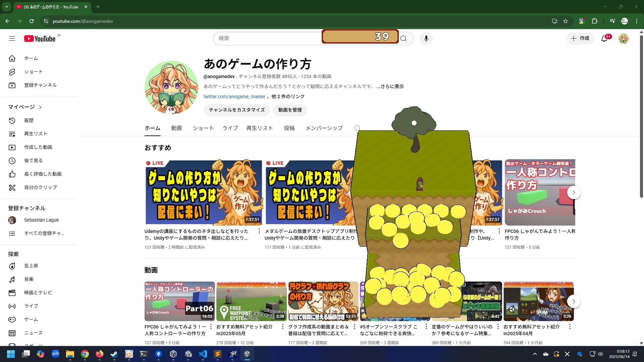The height and width of the screenshot is (362, 644).
Task: Open the notification bell
Action: 604,38
